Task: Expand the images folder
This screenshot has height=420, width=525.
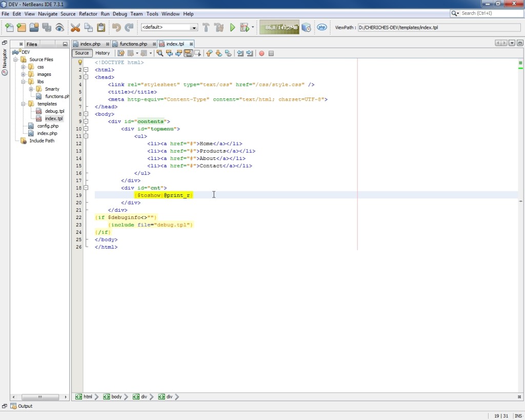Action: [23, 74]
